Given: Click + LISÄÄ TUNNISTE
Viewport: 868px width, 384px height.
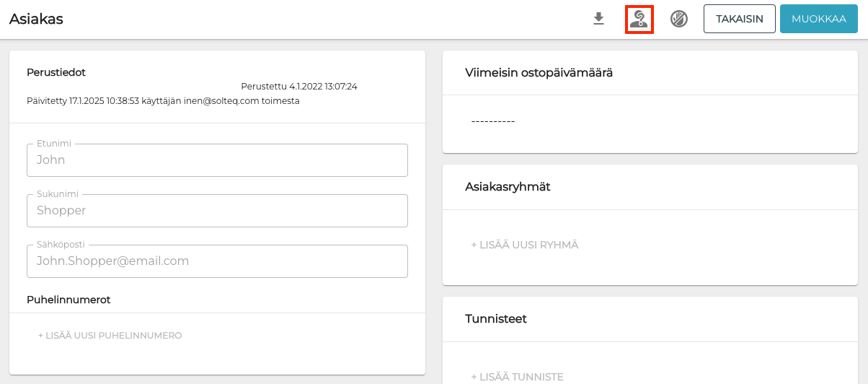Looking at the screenshot, I should pyautogui.click(x=517, y=377).
